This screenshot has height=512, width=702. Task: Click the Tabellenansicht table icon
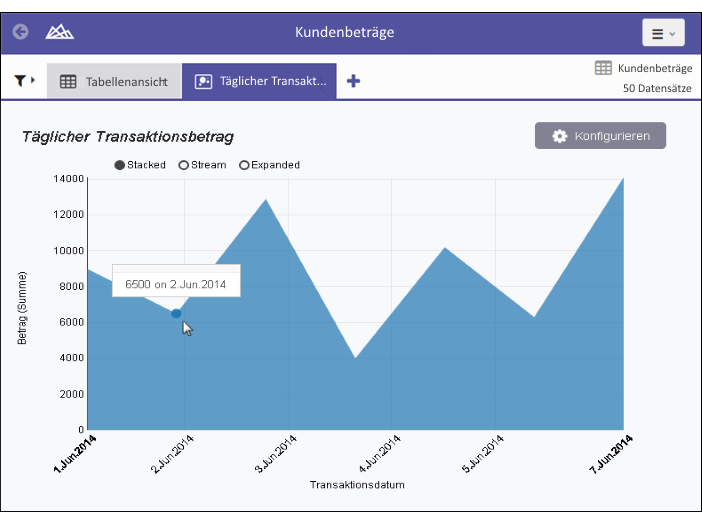[x=68, y=82]
